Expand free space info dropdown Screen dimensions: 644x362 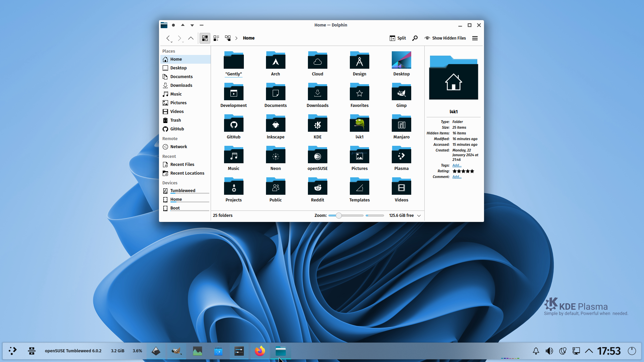(x=419, y=216)
